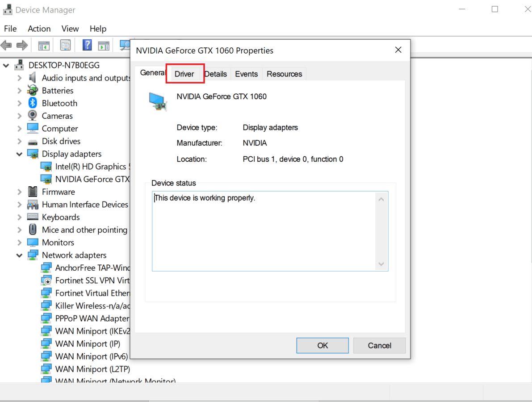Collapse the Display adapters section
This screenshot has width=532, height=402.
pos(19,154)
